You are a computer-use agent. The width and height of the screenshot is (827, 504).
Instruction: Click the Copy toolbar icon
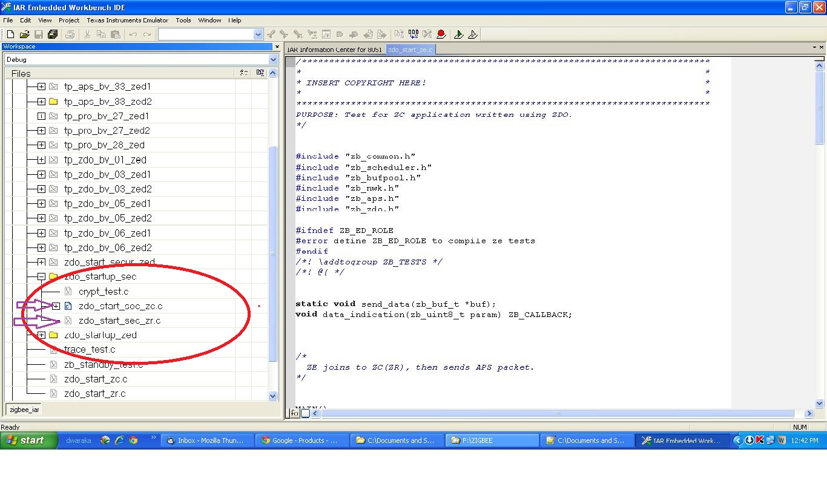click(101, 34)
